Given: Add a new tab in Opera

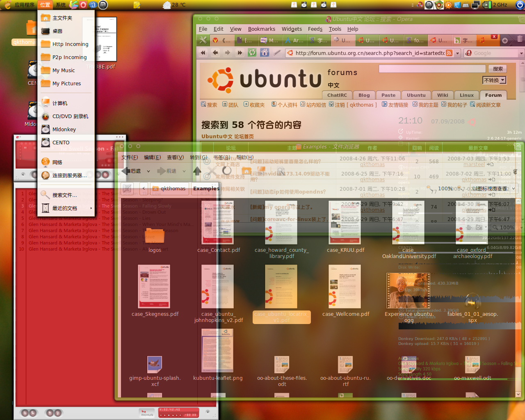Looking at the screenshot, I should pyautogui.click(x=505, y=40).
